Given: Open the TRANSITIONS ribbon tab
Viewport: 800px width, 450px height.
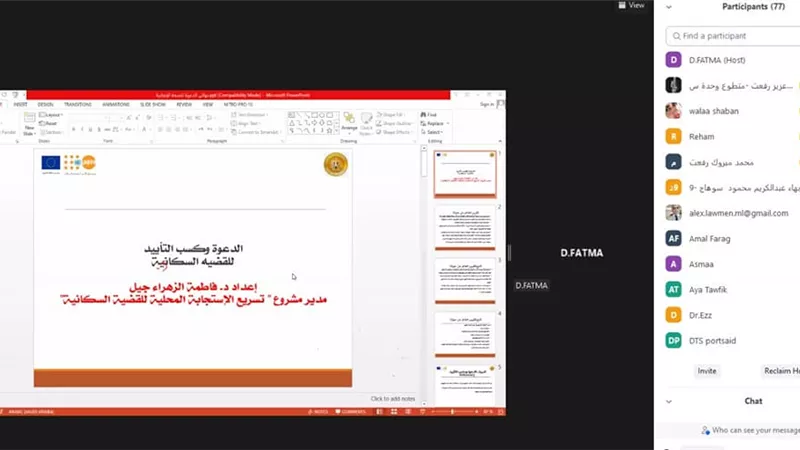Looking at the screenshot, I should (78, 104).
